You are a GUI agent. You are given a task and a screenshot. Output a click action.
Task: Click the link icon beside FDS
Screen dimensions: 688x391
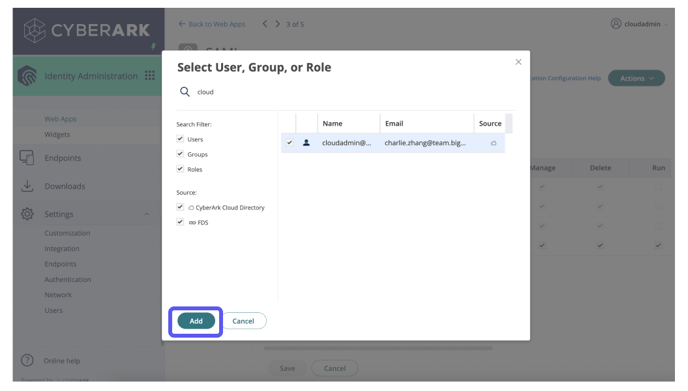pyautogui.click(x=192, y=222)
